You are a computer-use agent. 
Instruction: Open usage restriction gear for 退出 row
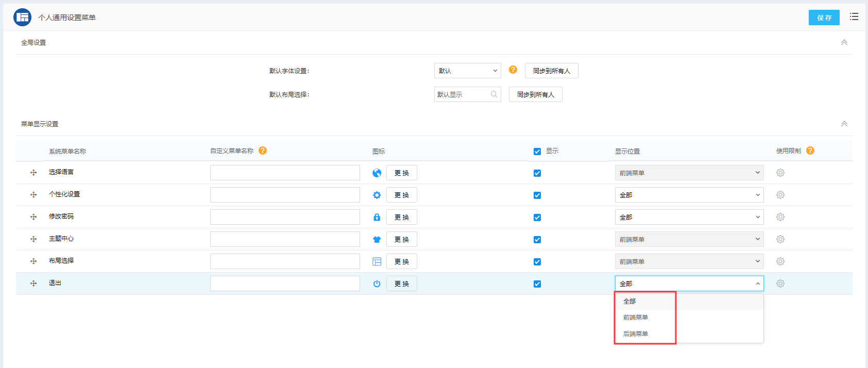click(x=780, y=283)
